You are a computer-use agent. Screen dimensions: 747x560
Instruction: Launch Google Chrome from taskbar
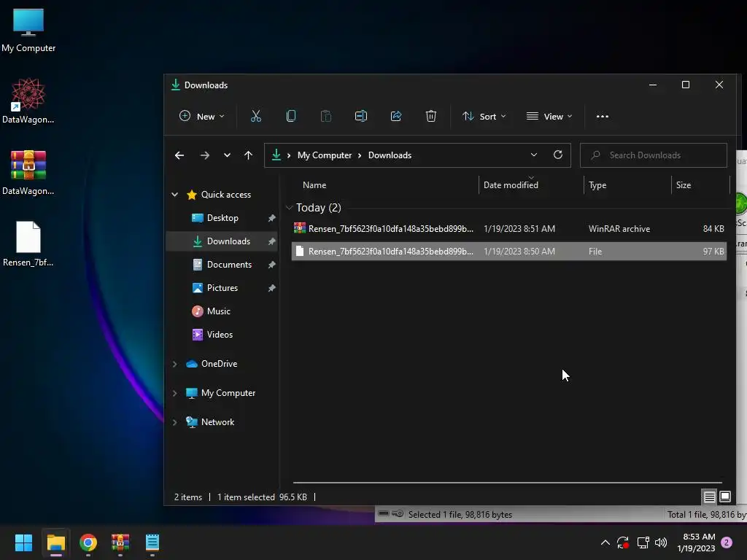(88, 542)
